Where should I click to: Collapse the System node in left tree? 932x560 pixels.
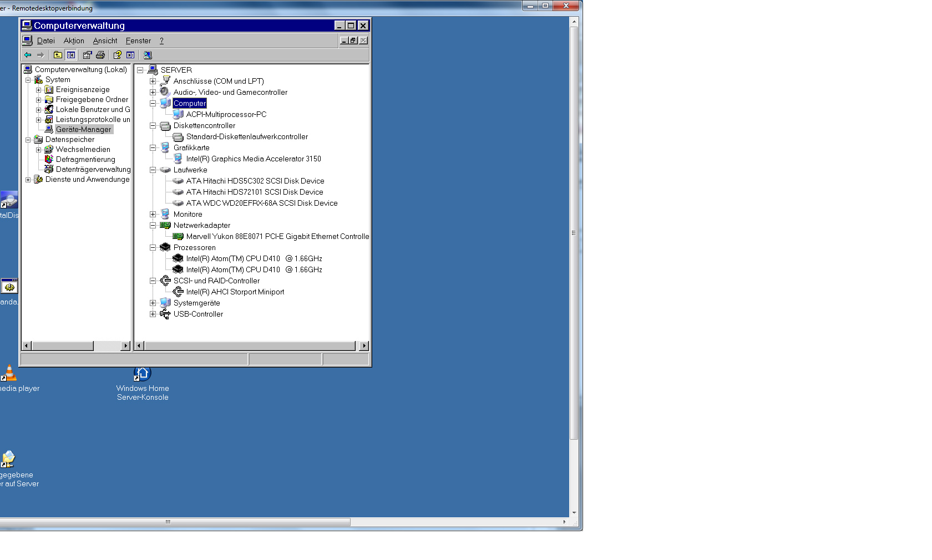coord(28,80)
